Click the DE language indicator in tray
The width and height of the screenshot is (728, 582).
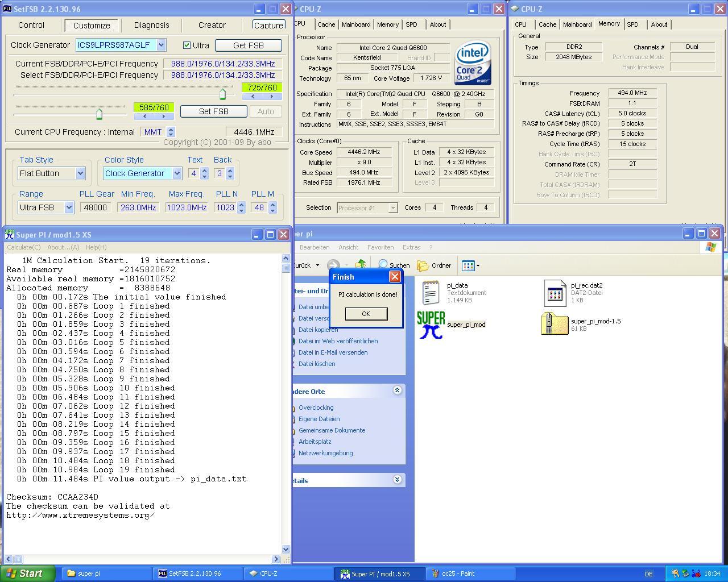click(x=648, y=574)
